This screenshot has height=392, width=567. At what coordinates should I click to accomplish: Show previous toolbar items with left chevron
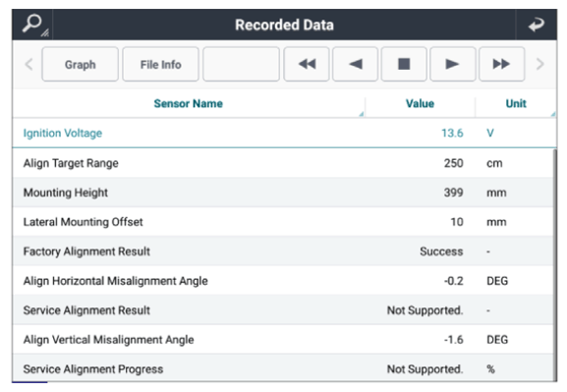pos(28,65)
